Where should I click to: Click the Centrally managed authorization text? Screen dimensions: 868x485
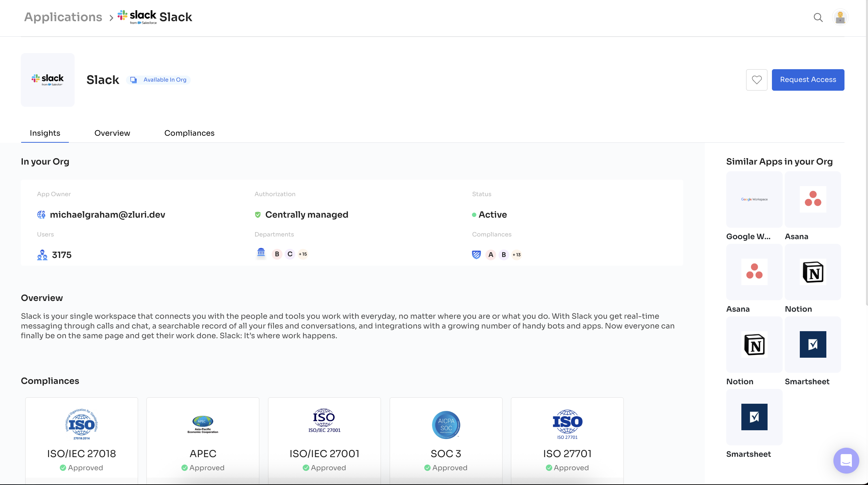[x=307, y=215]
